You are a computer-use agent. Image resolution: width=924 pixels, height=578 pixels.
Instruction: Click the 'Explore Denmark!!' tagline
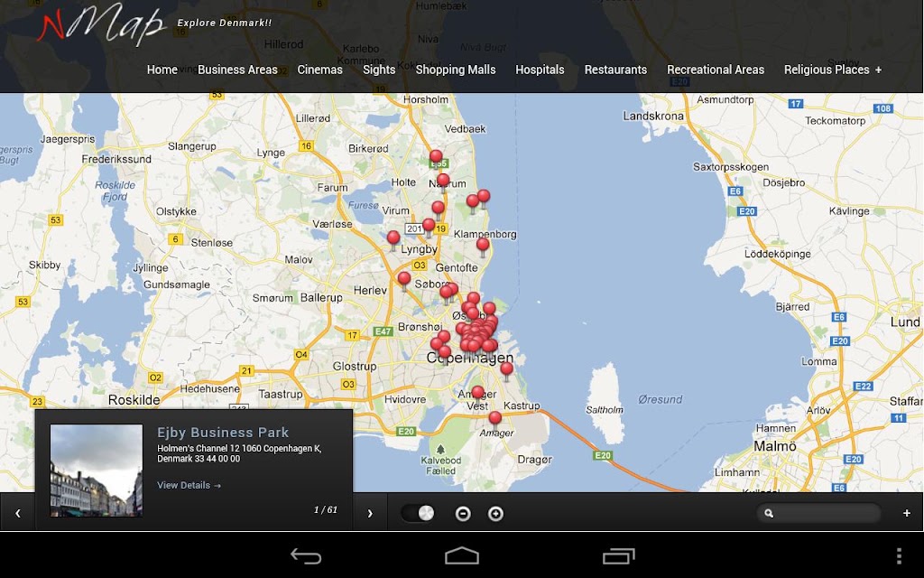click(225, 23)
